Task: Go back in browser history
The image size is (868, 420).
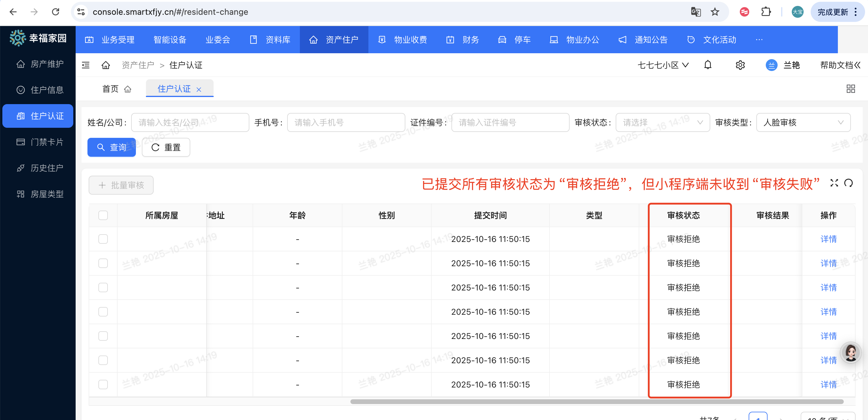Action: [13, 12]
